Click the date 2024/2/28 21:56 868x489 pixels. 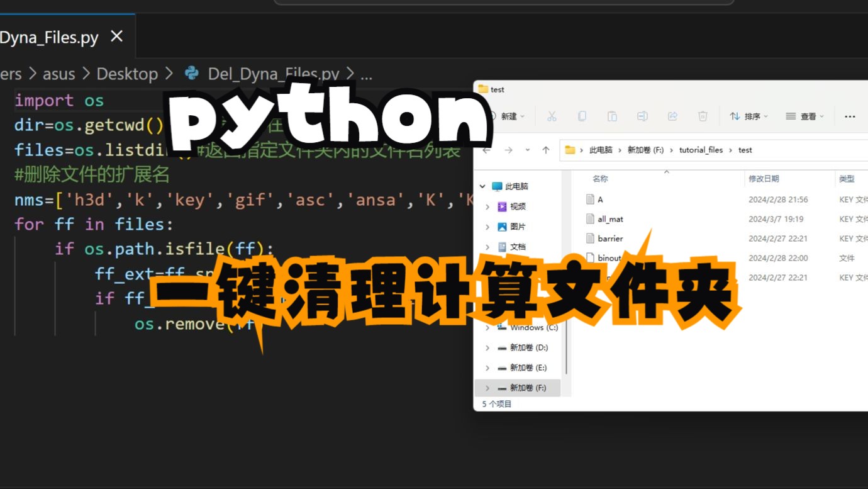click(778, 200)
